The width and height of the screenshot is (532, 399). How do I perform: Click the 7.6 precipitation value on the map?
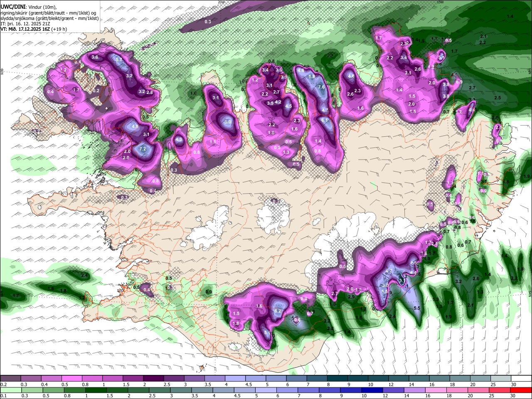click(321, 87)
